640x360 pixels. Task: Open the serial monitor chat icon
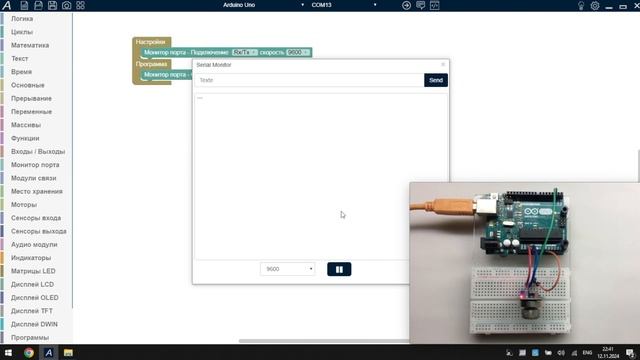tap(420, 5)
